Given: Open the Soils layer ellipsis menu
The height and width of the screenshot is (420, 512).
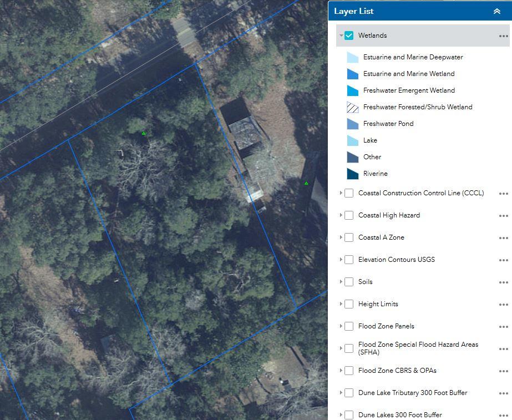Looking at the screenshot, I should pyautogui.click(x=503, y=282).
